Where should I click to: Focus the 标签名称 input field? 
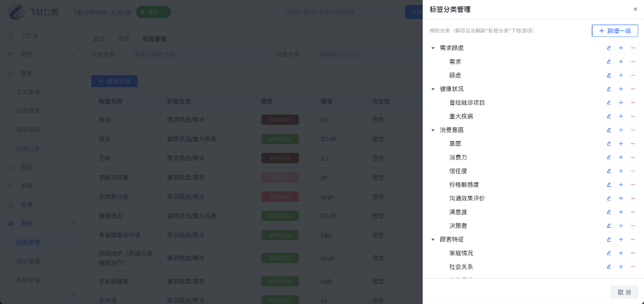[x=199, y=54]
